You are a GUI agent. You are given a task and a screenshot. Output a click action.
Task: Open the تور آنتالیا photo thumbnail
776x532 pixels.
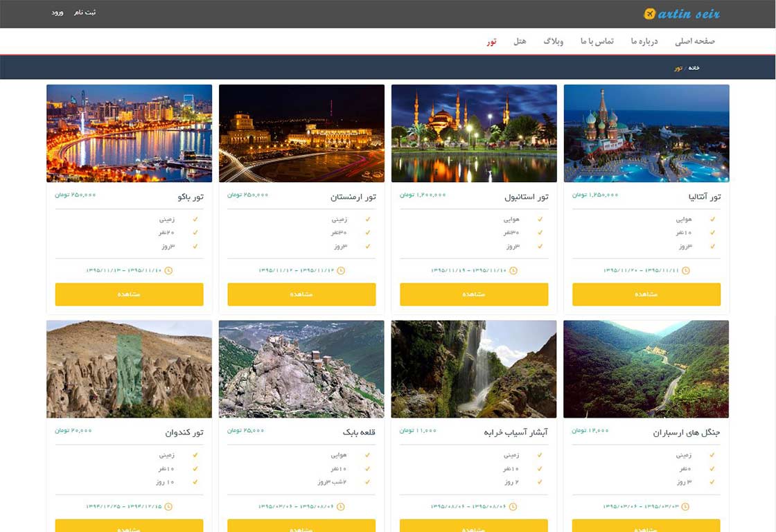click(646, 133)
